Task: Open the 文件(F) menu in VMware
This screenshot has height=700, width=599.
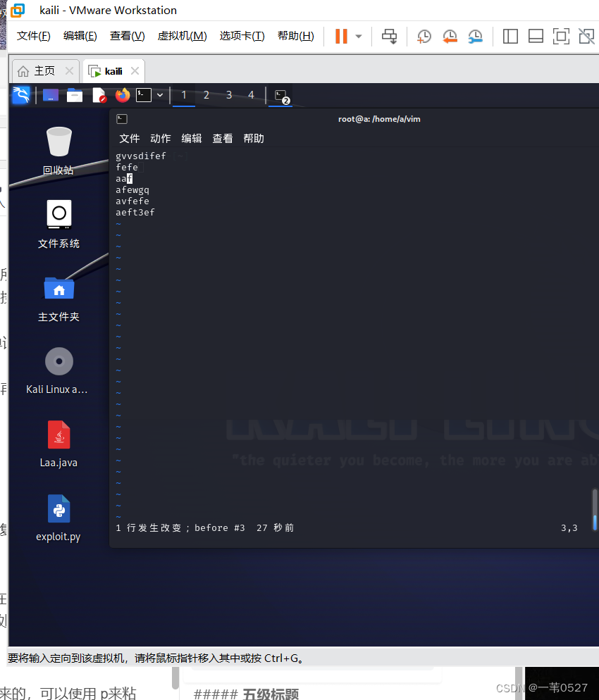Action: (34, 36)
